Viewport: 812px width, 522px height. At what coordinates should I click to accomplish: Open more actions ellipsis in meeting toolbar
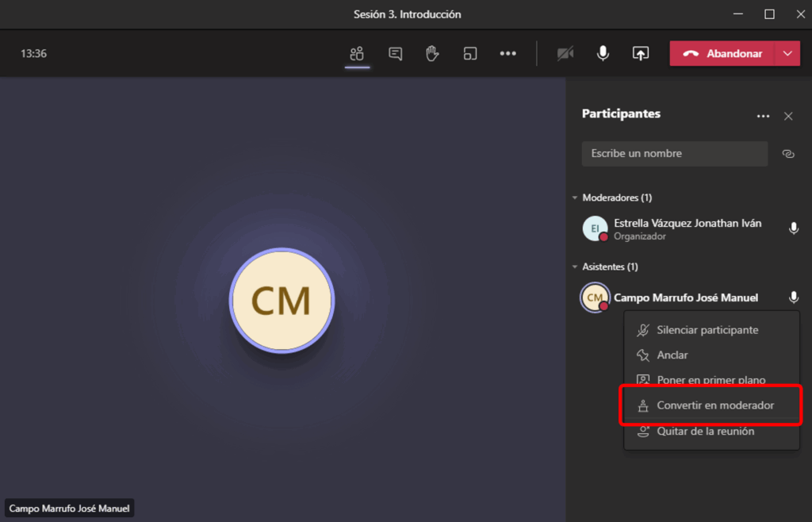[507, 54]
